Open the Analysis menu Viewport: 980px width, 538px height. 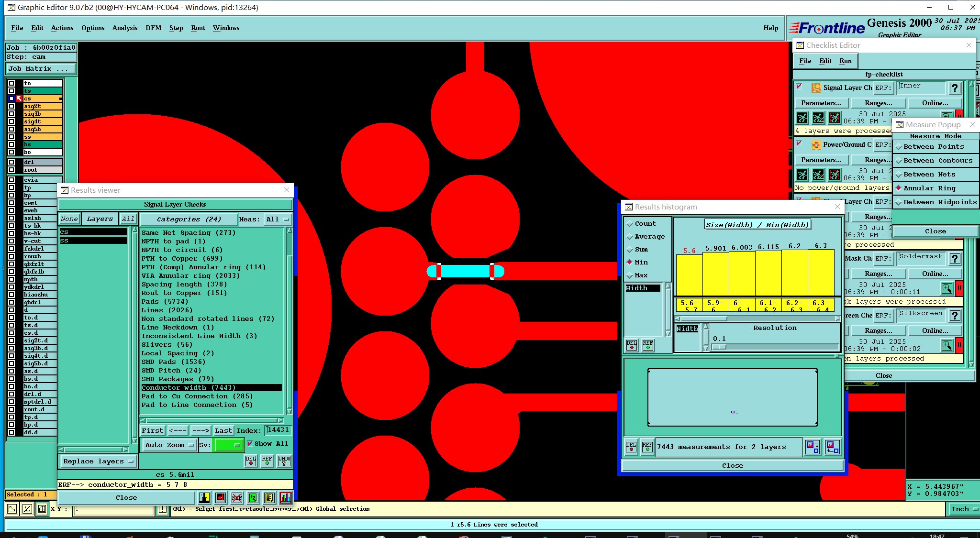pos(124,28)
